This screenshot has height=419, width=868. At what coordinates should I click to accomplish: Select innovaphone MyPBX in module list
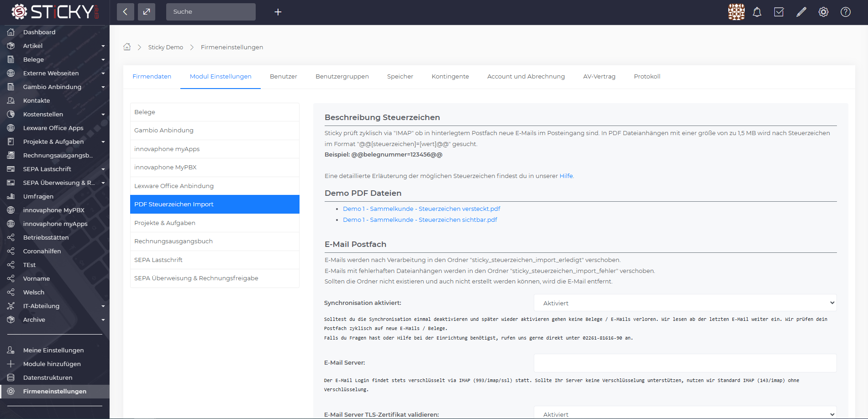(215, 167)
